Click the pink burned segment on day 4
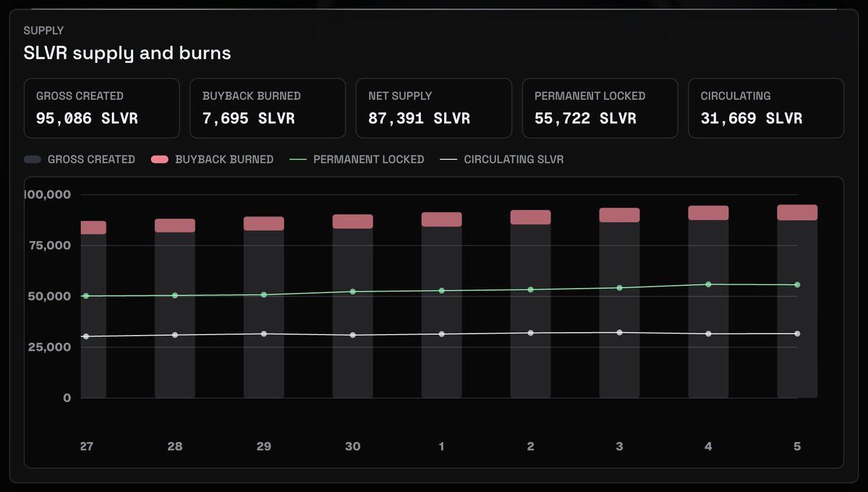 pos(709,213)
